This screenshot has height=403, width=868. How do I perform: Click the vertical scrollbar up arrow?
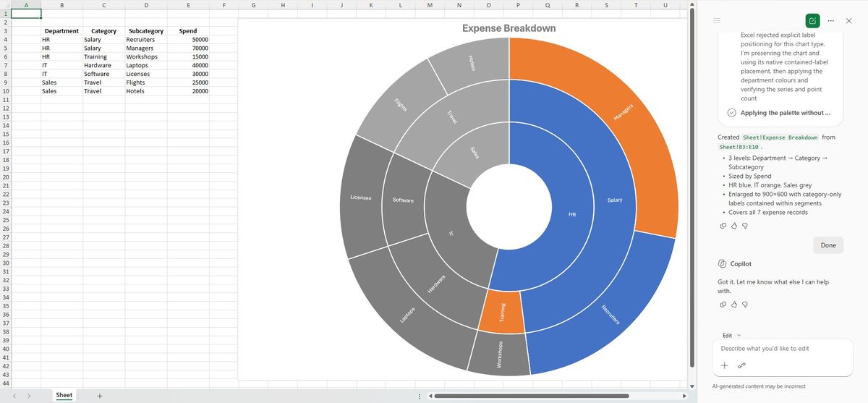[x=692, y=4]
